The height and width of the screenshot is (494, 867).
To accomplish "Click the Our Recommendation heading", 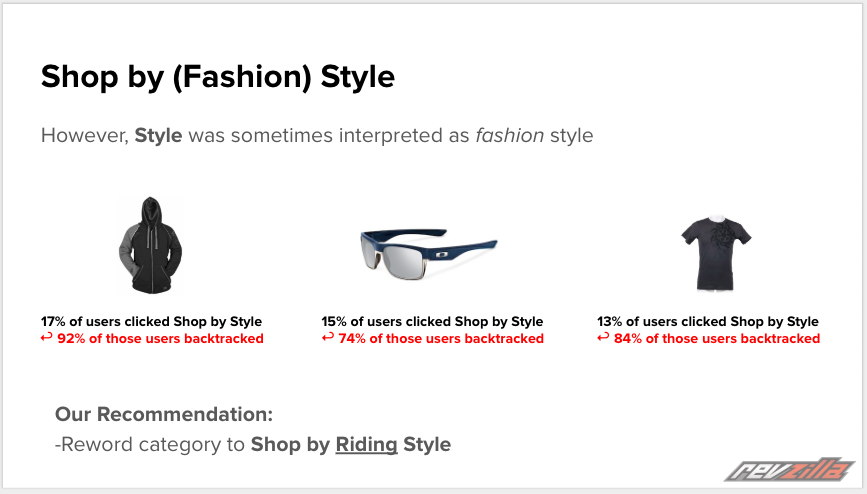I will click(164, 414).
